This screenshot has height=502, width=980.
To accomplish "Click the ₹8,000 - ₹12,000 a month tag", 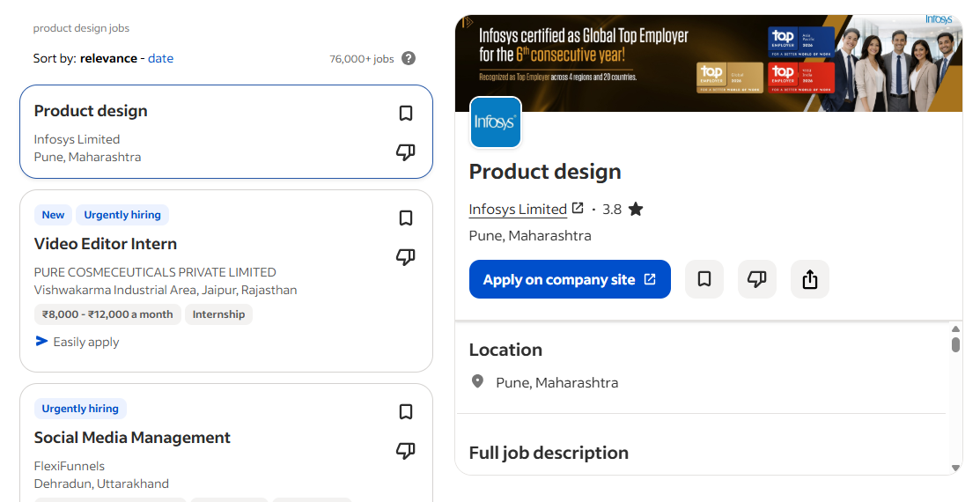I will [x=107, y=314].
